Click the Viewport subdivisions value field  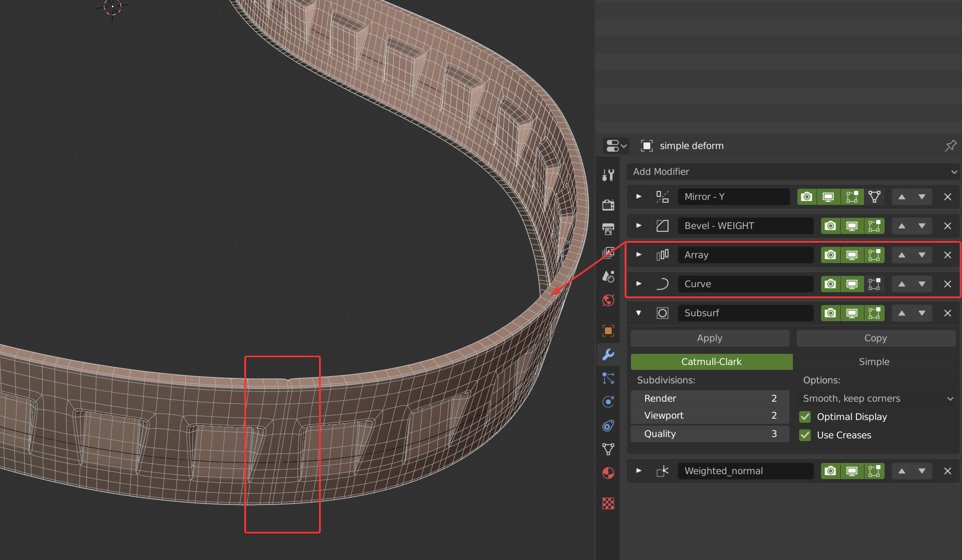[x=710, y=416]
